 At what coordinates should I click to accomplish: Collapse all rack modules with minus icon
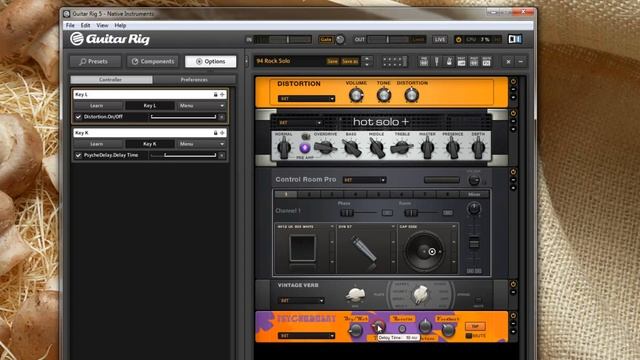pyautogui.click(x=520, y=62)
